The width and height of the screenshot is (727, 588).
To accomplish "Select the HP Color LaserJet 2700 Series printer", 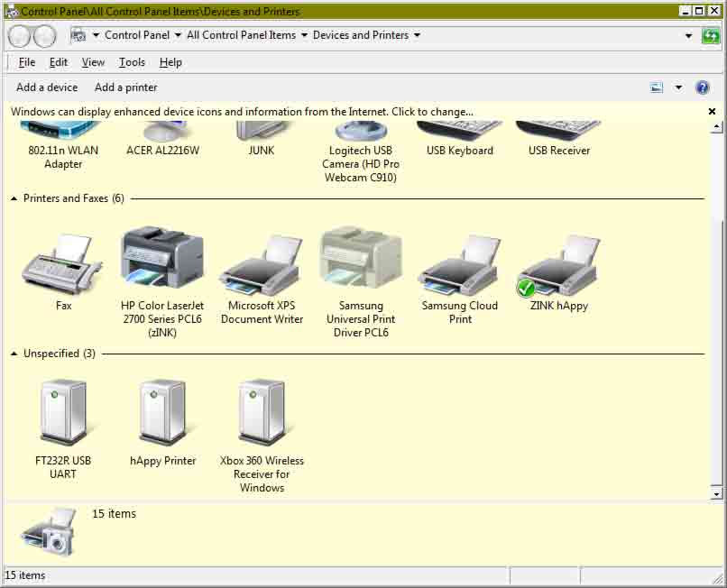I will point(161,257).
